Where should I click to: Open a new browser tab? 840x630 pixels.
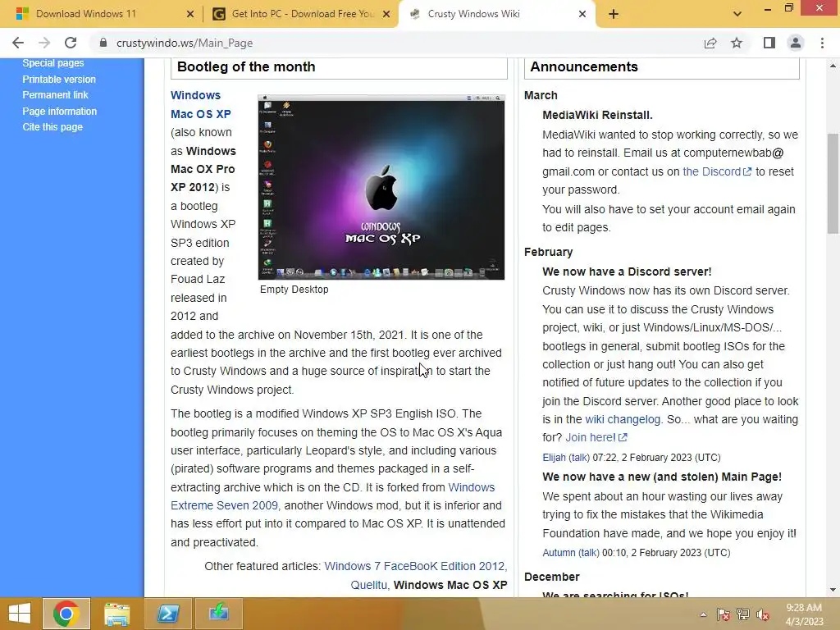point(614,14)
